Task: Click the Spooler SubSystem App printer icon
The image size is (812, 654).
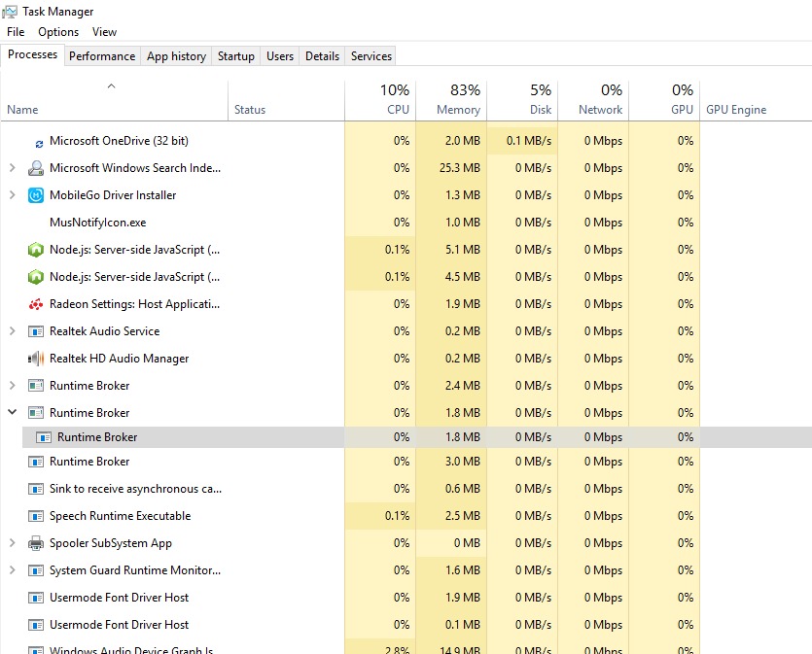Action: click(36, 543)
